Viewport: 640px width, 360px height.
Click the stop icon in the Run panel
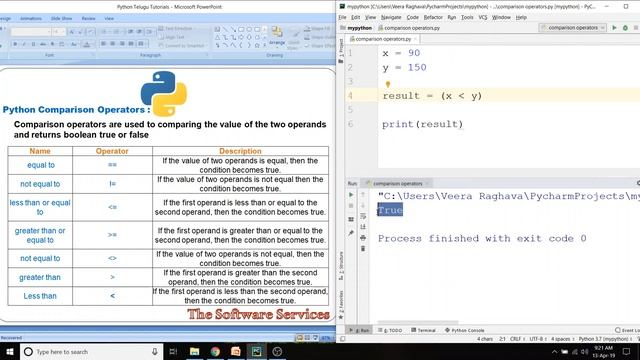(x=351, y=206)
